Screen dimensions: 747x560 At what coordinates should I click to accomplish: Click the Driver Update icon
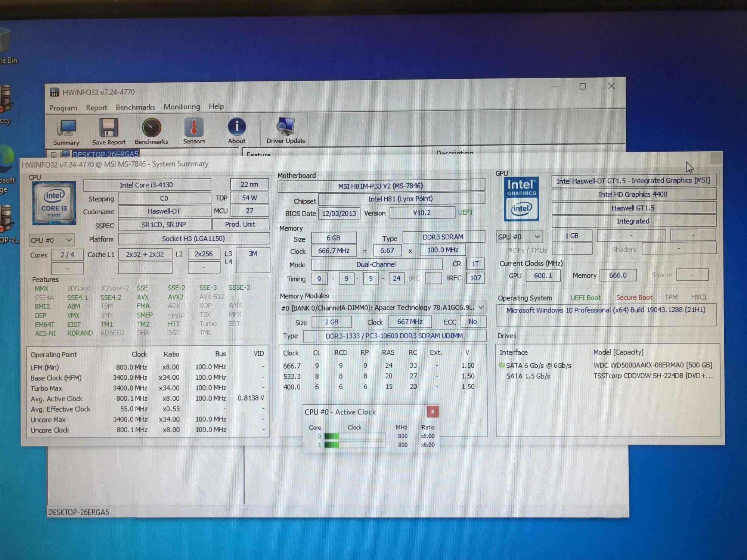[286, 130]
